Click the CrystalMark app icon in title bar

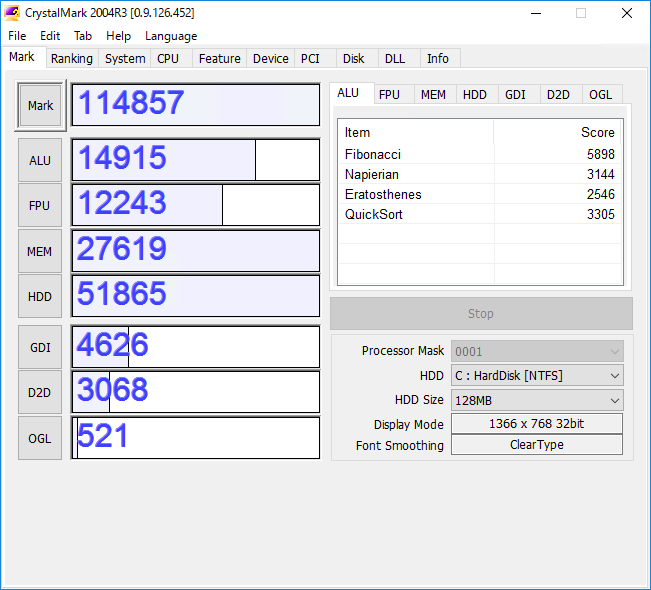[12, 13]
